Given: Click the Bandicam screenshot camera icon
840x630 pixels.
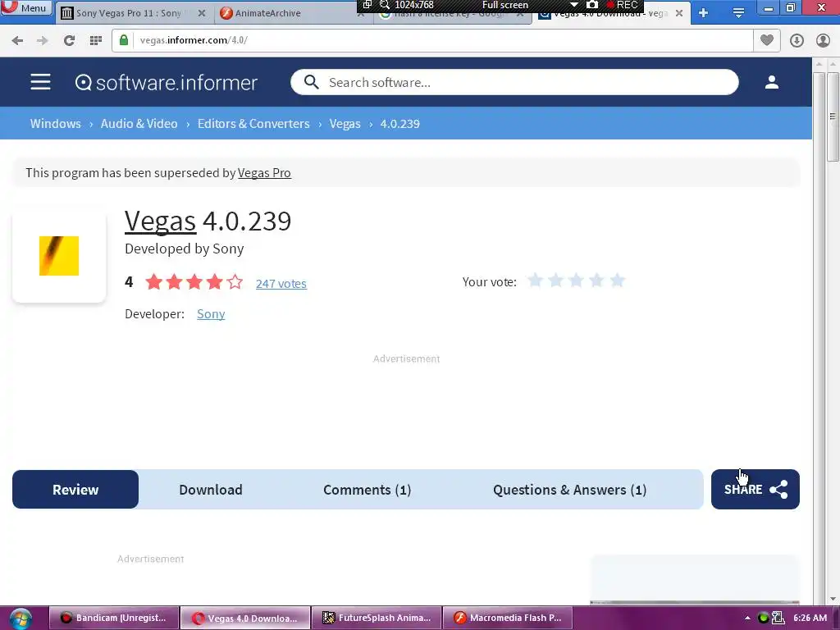Looking at the screenshot, I should tap(592, 5).
